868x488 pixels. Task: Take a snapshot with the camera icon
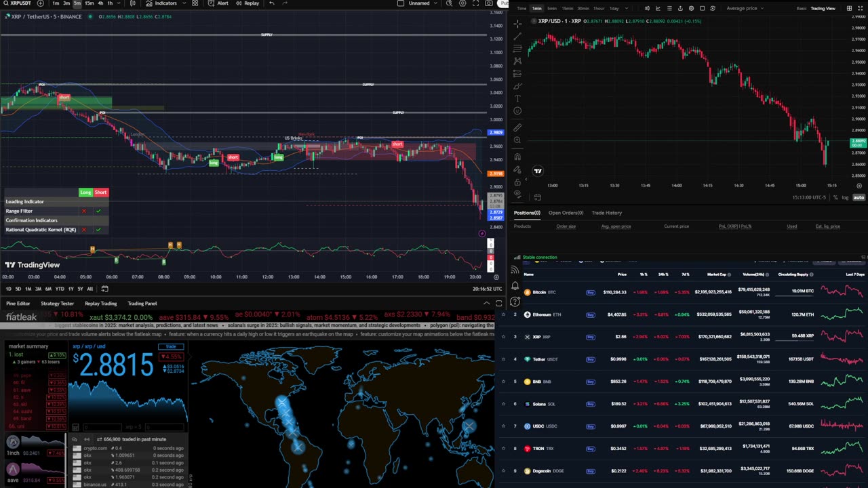click(488, 3)
